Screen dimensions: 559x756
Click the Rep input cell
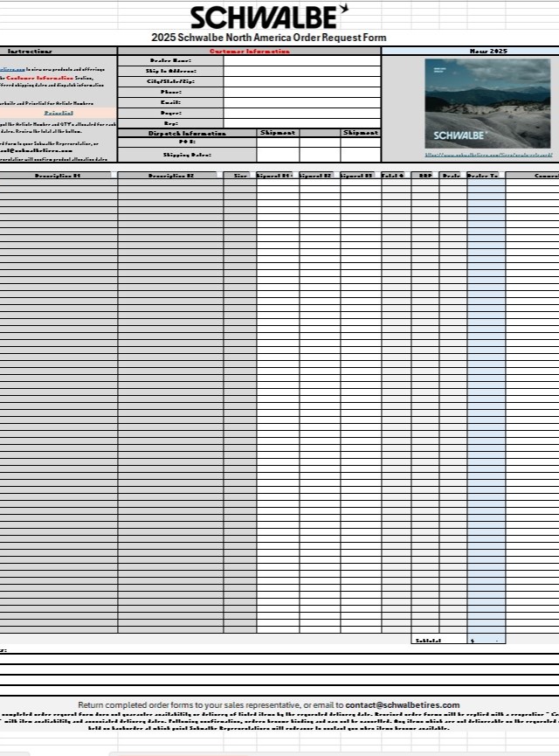(x=302, y=124)
